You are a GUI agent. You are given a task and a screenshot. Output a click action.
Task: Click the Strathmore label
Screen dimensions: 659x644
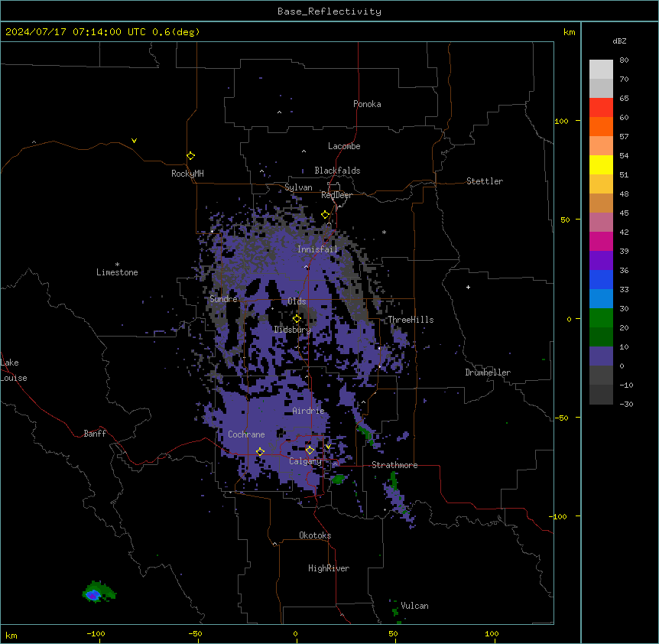tap(394, 465)
